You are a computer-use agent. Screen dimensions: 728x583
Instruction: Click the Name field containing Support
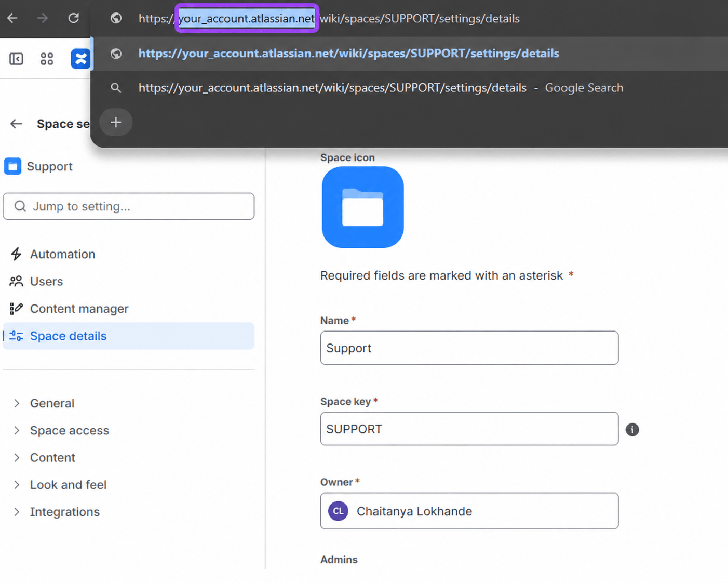point(469,348)
